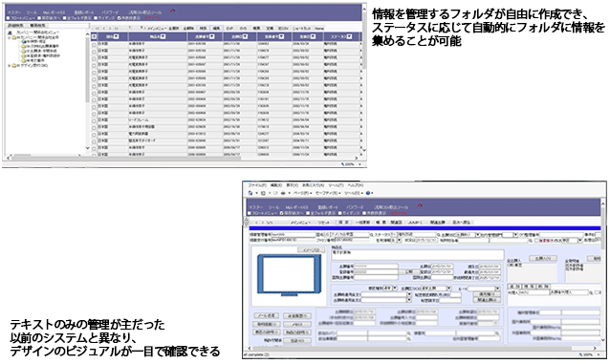
Task: Open browser お気に入り(A) menu in detail window
Action: pos(314,185)
